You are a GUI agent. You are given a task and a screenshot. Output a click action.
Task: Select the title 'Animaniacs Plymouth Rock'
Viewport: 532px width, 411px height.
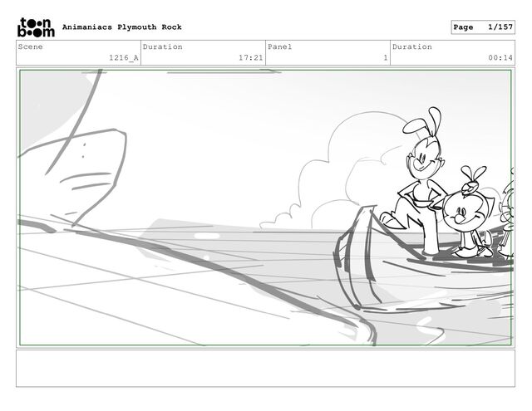(x=122, y=27)
